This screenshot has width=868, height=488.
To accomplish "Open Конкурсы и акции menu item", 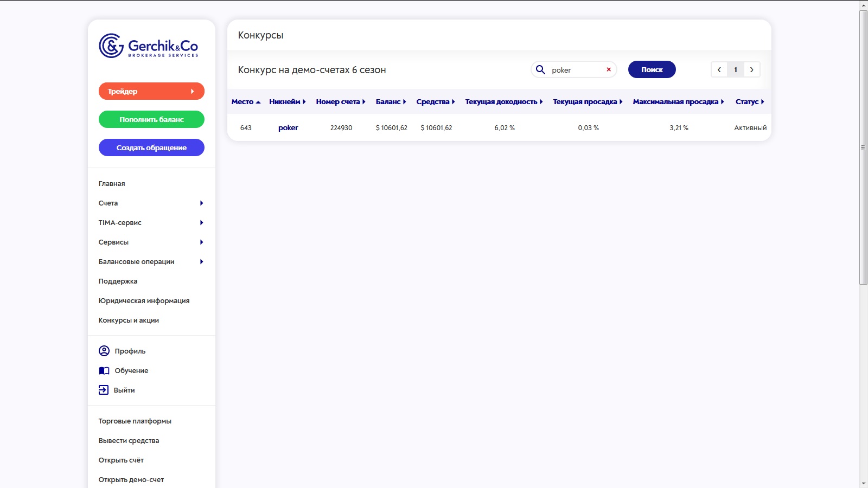I will tap(129, 320).
